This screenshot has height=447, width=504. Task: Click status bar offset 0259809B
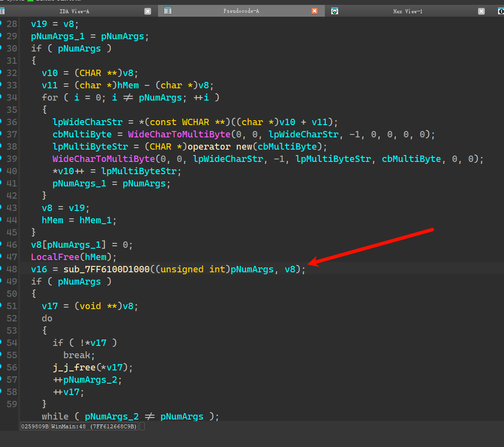pyautogui.click(x=35, y=426)
